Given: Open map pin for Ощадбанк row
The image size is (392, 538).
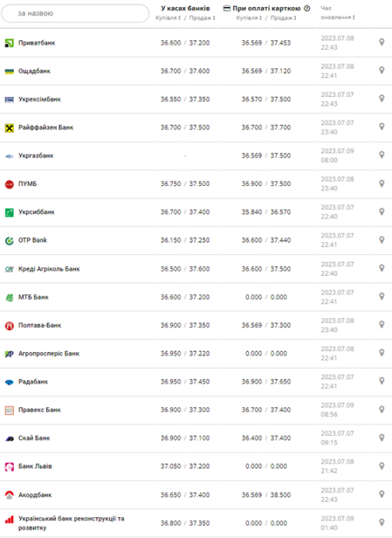Looking at the screenshot, I should [381, 71].
